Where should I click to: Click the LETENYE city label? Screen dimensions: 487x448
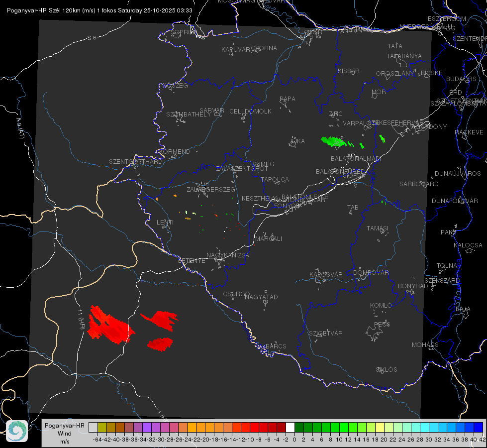[x=192, y=261]
